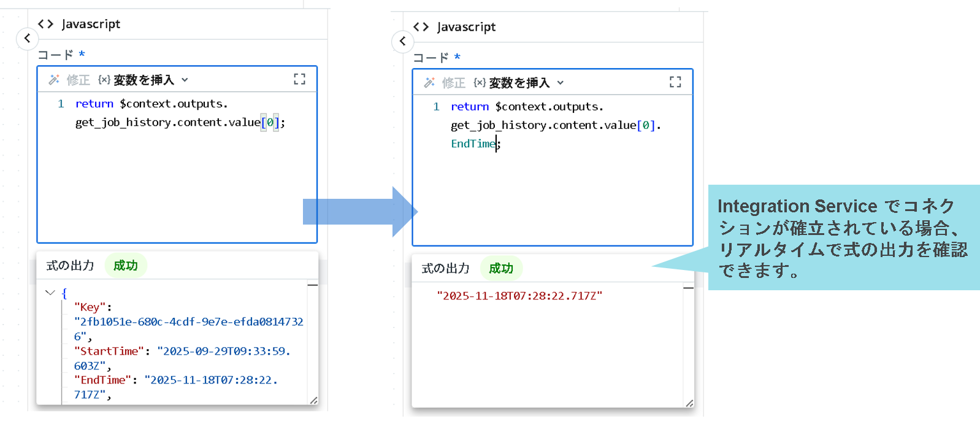980x424 pixels.
Task: Click the left 式の出力 label
Action: [71, 266]
